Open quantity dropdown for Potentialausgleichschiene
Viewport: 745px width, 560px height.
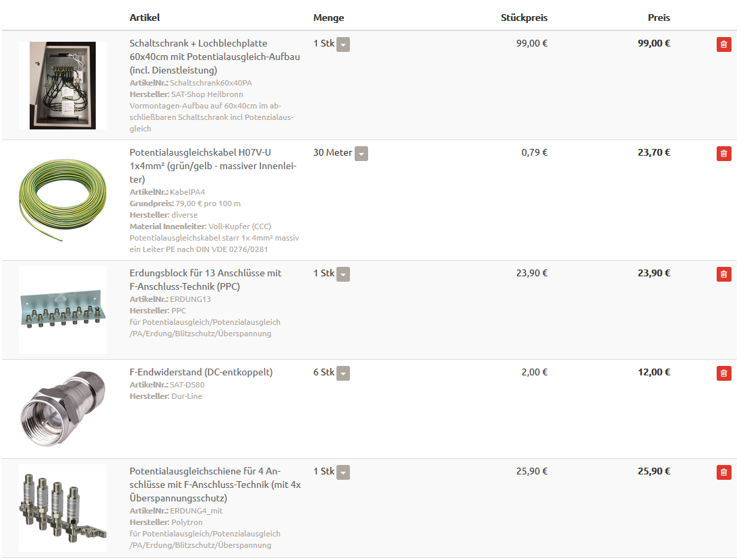point(343,472)
